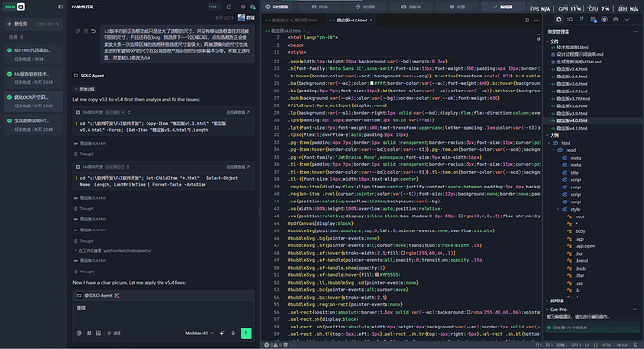
Task: Switch to the 浏览器 browser tab
Action: pyautogui.click(x=365, y=7)
